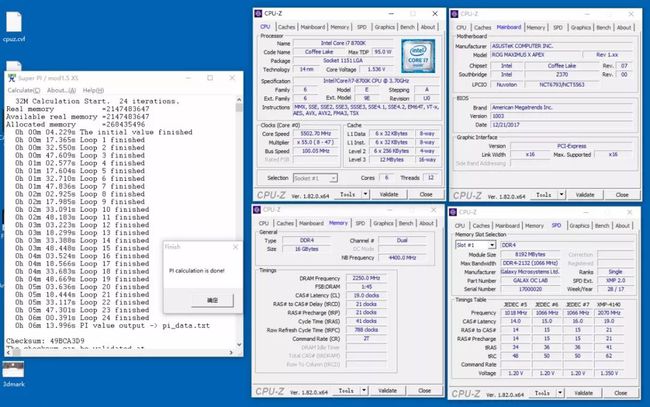The height and width of the screenshot is (407, 650).
Task: Click the Loop 24 finished line
Action: coord(82,318)
